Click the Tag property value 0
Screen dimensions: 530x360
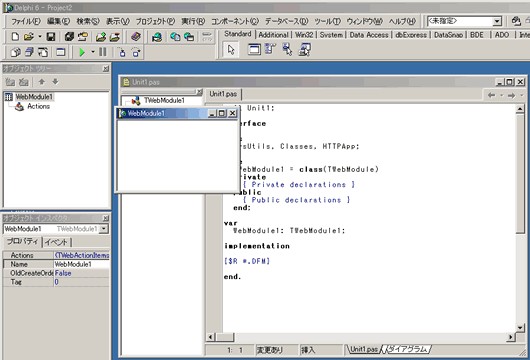[x=82, y=282]
